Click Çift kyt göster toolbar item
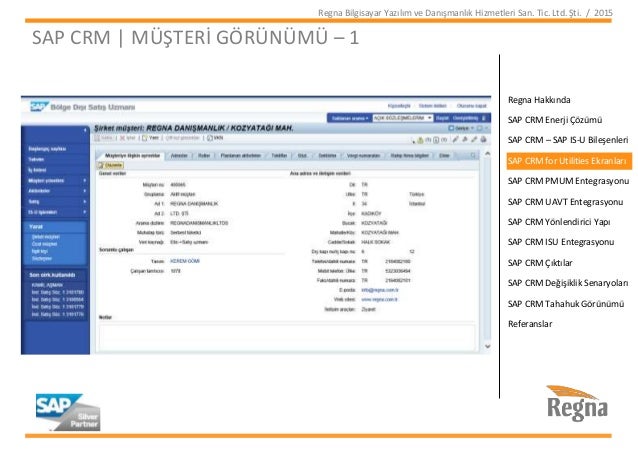638x450 pixels. point(183,138)
